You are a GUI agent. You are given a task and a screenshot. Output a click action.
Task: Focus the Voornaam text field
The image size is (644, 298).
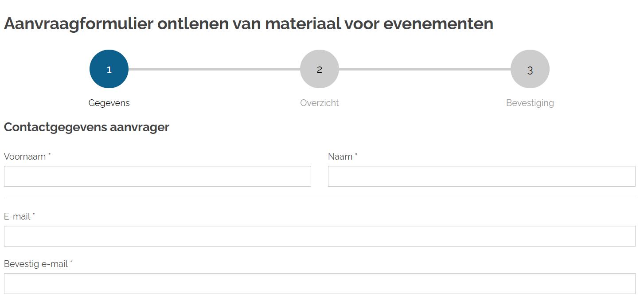point(157,176)
